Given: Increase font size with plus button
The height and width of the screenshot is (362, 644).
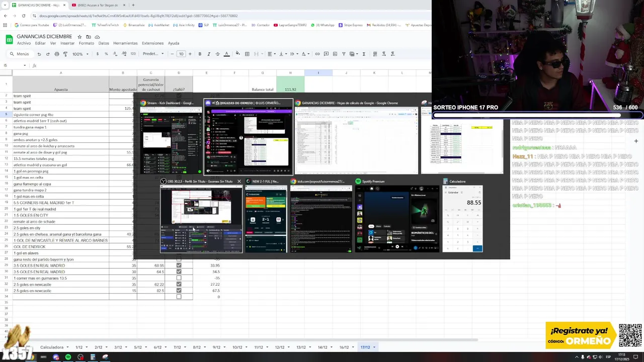Looking at the screenshot, I should 190,54.
